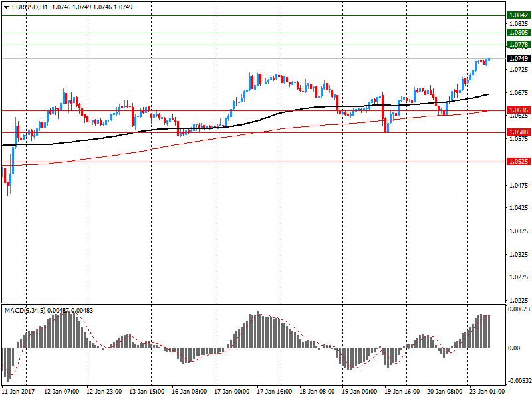The image size is (532, 399).
Task: Click the 19 Jan 00:00 time label
Action: (360, 392)
